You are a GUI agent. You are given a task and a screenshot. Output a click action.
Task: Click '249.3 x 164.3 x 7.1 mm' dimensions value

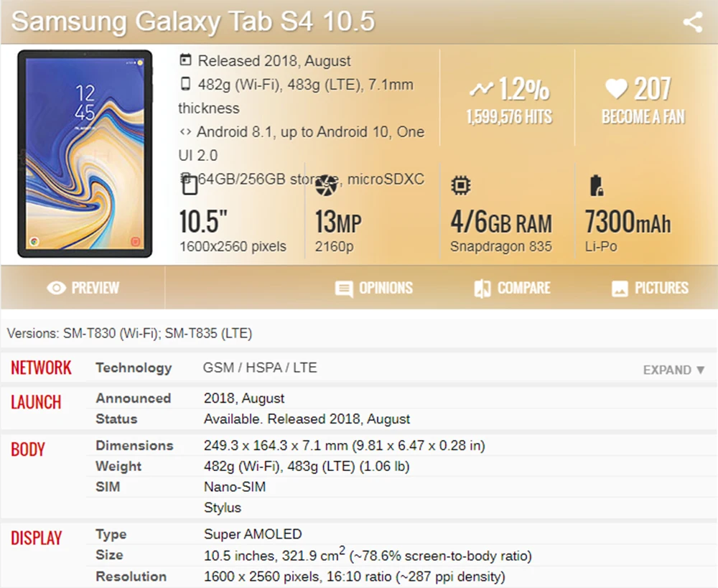click(345, 446)
